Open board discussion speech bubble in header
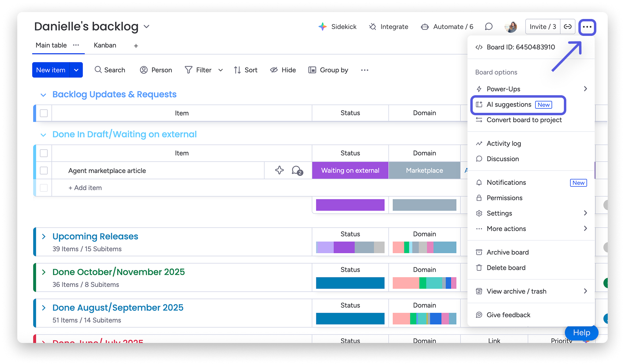The width and height of the screenshot is (625, 364). 489,27
